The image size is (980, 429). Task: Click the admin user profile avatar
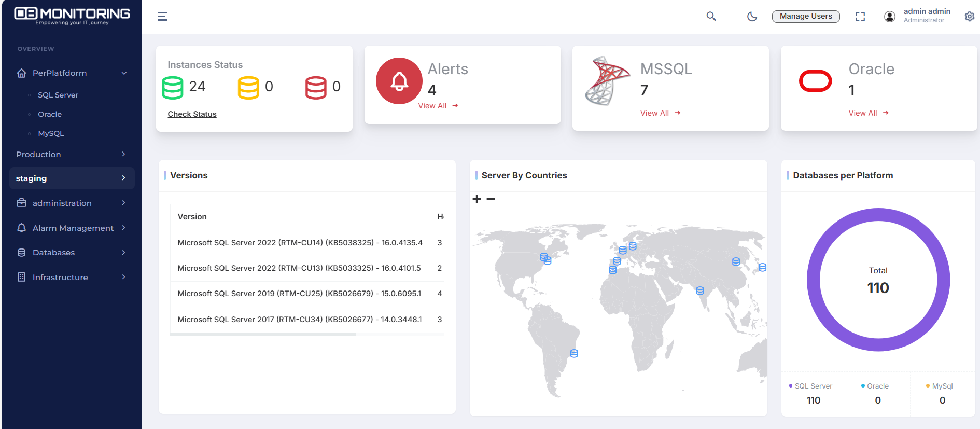pyautogui.click(x=889, y=17)
